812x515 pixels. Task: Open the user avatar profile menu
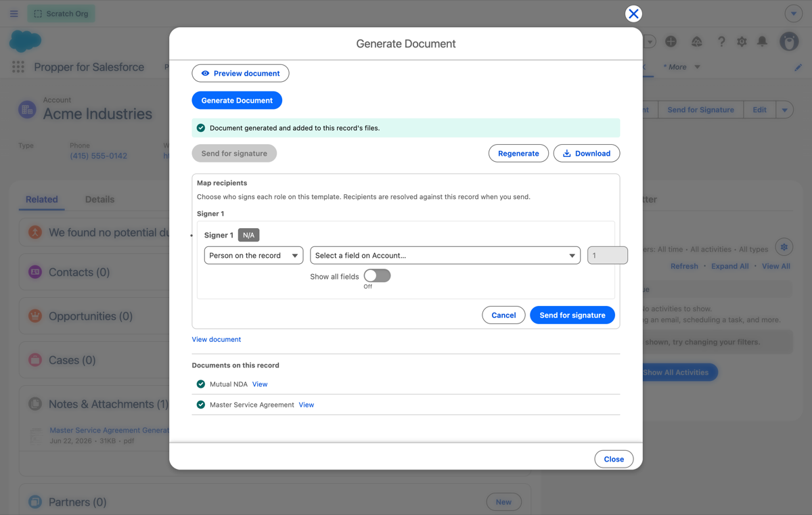point(789,41)
